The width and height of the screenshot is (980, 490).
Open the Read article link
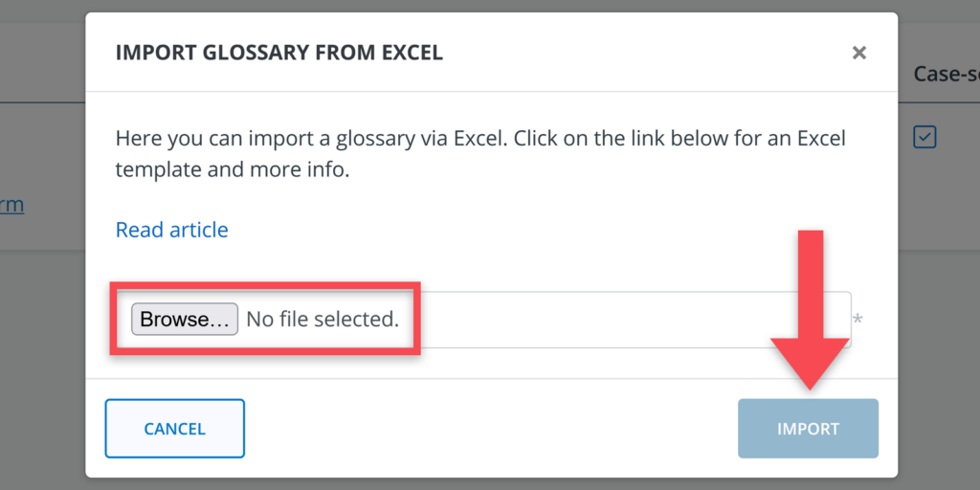tap(171, 230)
